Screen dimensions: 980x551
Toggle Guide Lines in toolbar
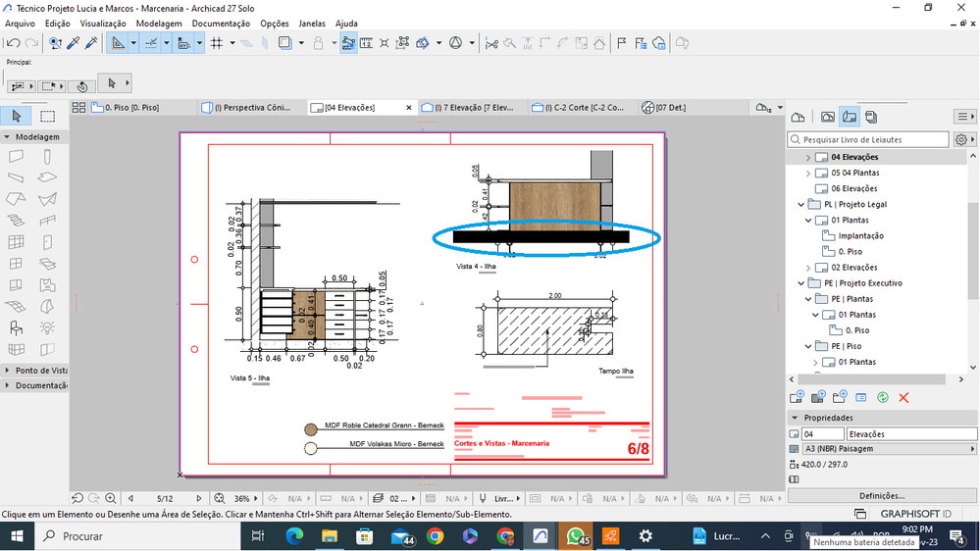pyautogui.click(x=118, y=43)
